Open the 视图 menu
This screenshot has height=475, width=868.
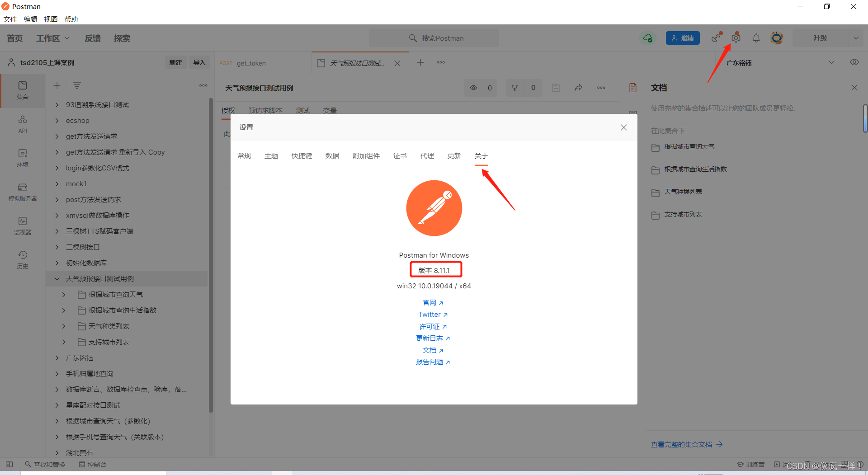(x=51, y=19)
